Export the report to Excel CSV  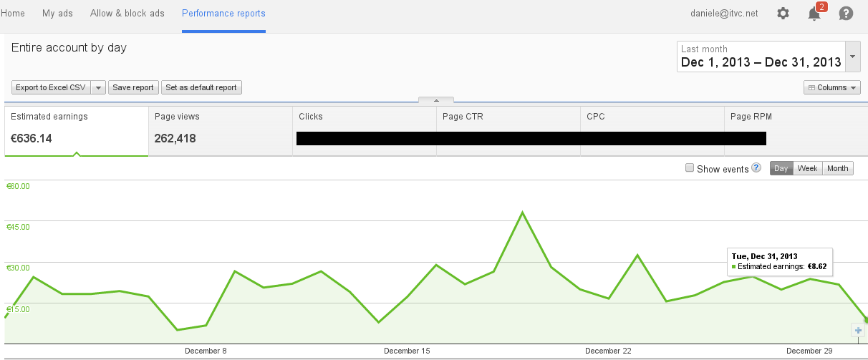[x=50, y=87]
